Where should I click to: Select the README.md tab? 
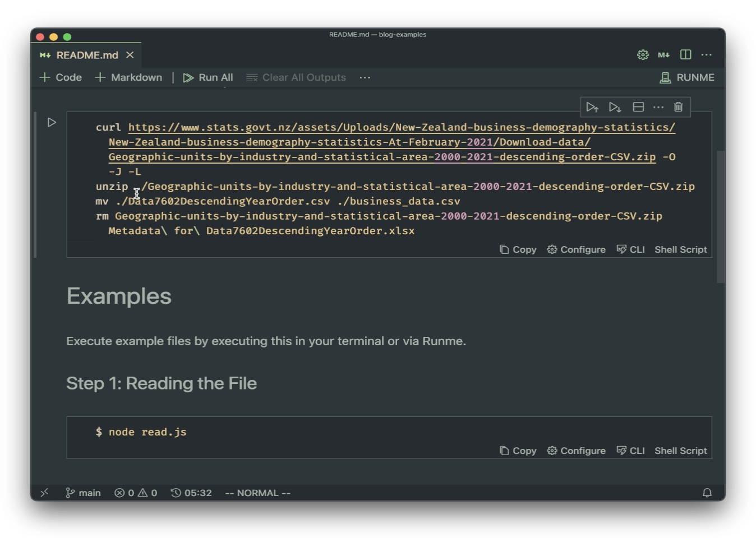pos(86,55)
